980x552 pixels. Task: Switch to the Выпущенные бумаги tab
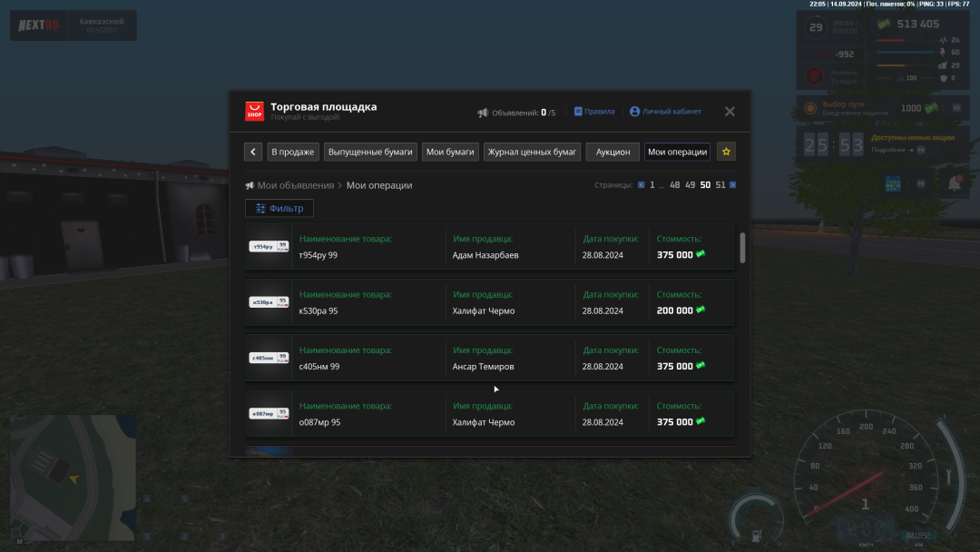point(370,152)
